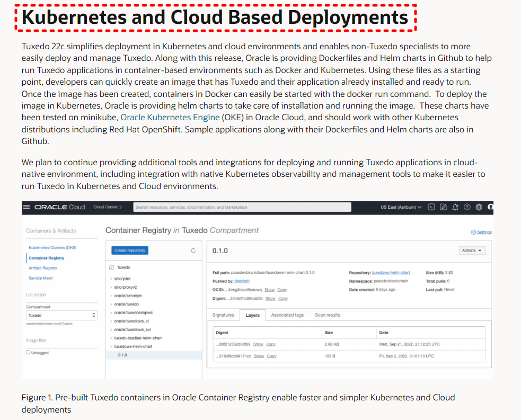
Task: Refresh the repository list with the reload icon
Action: pos(193,251)
